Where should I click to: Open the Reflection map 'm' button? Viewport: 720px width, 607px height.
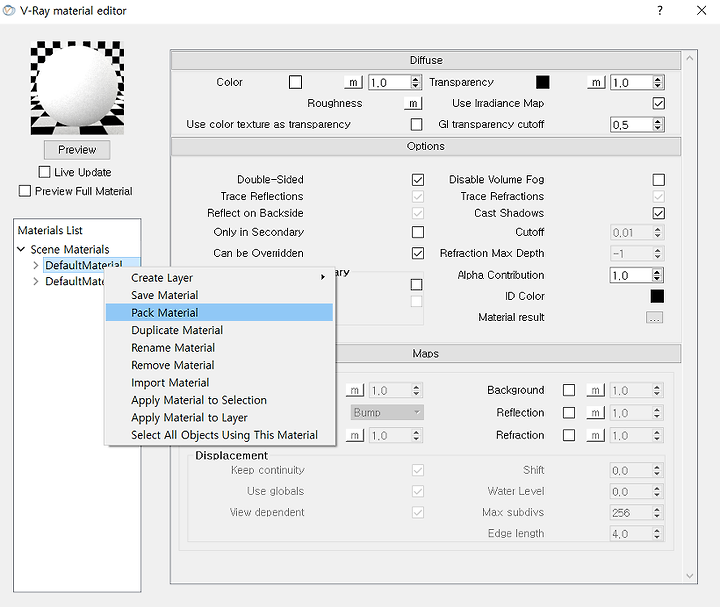595,413
